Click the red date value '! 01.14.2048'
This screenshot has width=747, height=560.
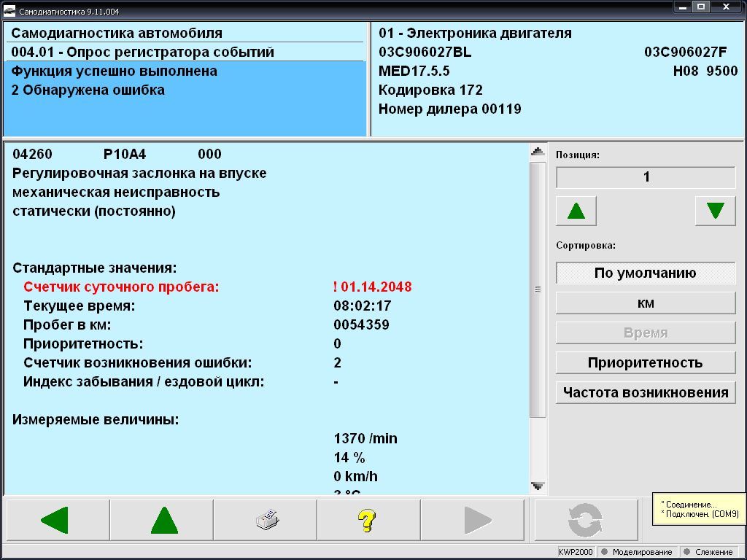[x=373, y=287]
